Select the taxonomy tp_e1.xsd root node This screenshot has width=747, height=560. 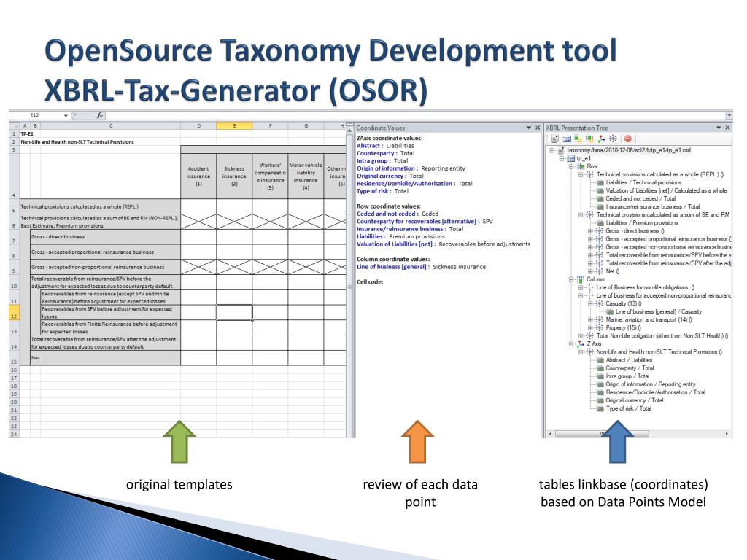point(629,150)
